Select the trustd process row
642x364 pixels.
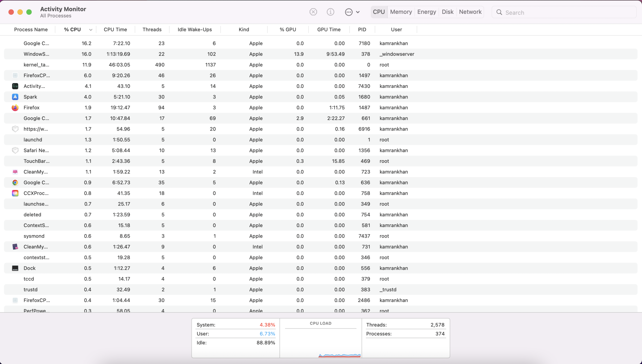click(x=321, y=290)
